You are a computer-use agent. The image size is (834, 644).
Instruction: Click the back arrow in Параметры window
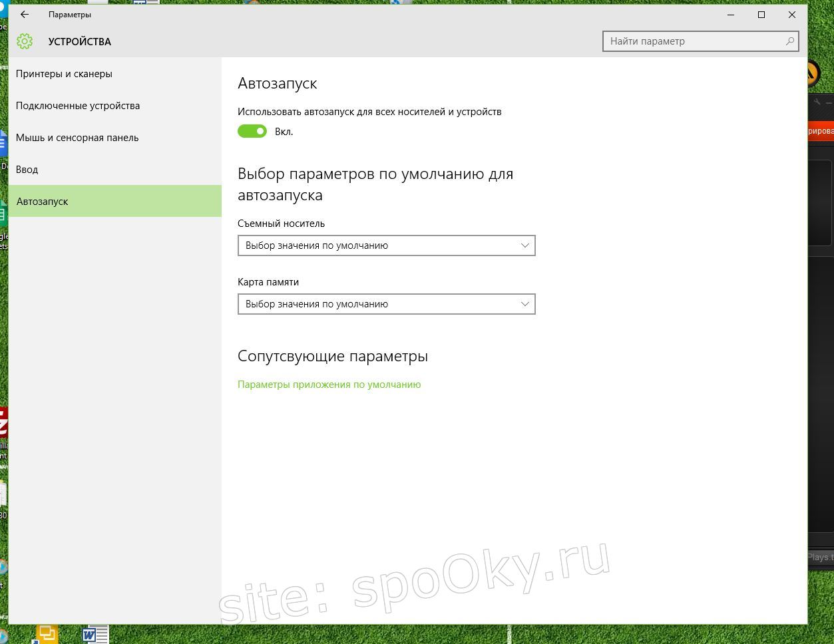tap(25, 14)
